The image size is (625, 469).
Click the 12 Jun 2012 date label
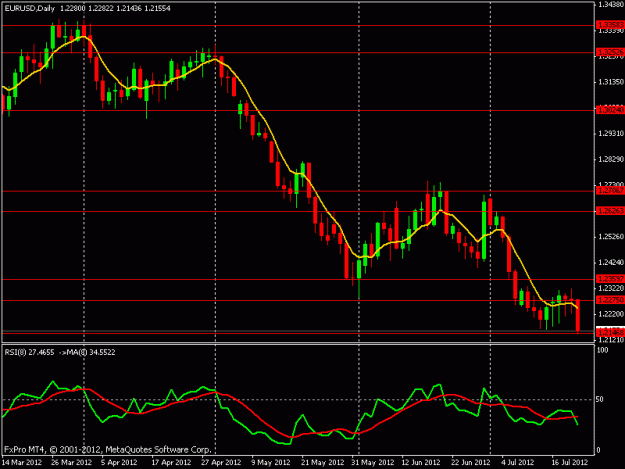click(x=421, y=463)
